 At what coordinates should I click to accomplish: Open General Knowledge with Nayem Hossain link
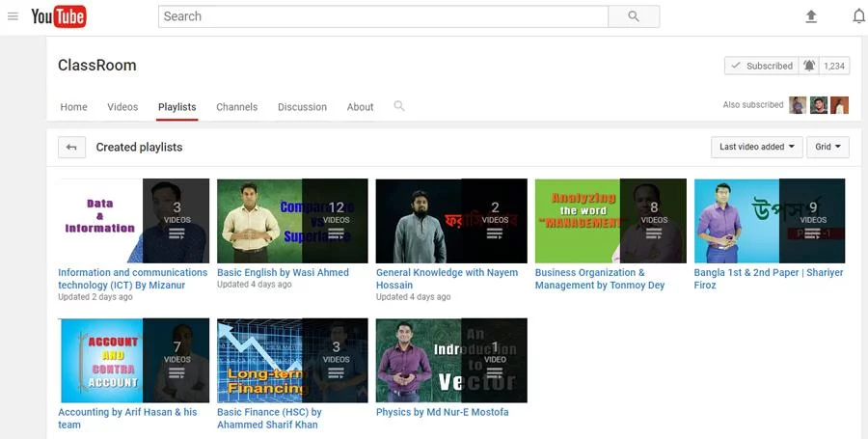[x=448, y=279]
